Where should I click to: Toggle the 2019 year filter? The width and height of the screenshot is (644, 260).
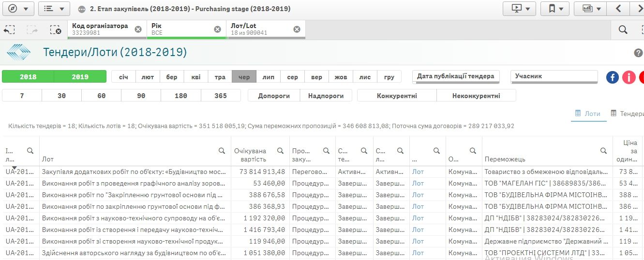click(80, 77)
